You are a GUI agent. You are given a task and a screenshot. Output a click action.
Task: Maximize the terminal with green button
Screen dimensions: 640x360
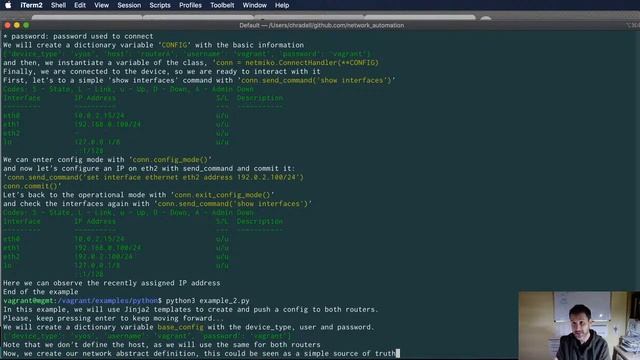26,25
